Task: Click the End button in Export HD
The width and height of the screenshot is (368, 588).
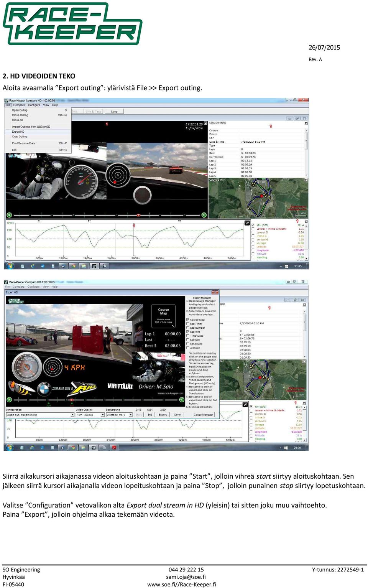Action: [x=150, y=415]
